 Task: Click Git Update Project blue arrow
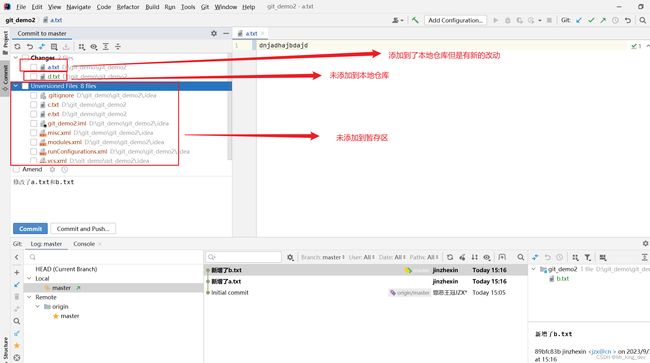(x=579, y=20)
